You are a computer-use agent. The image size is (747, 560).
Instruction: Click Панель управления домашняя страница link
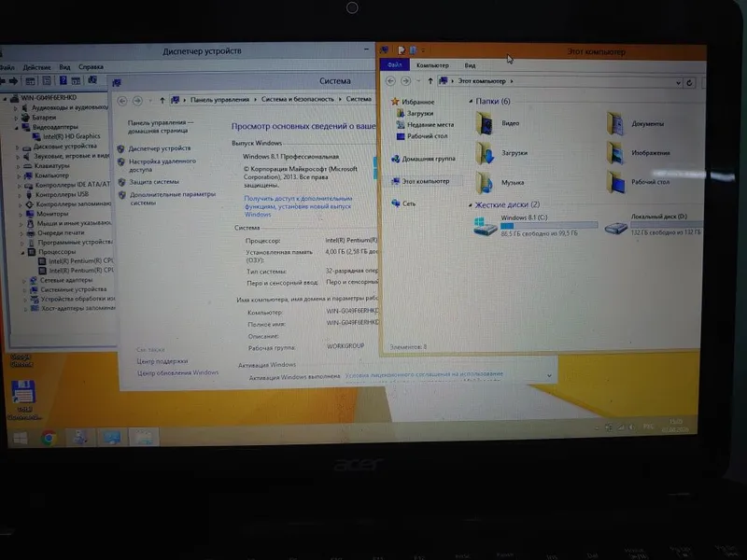coord(160,127)
